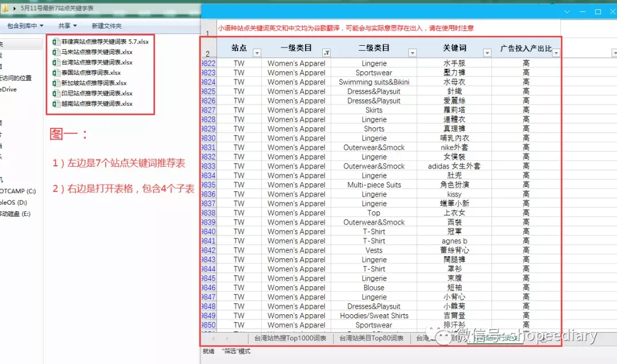Click the Excel icon of 菲律宾站点推荐关键词表 5.7.xlsx
The image size is (617, 364).
(x=56, y=42)
